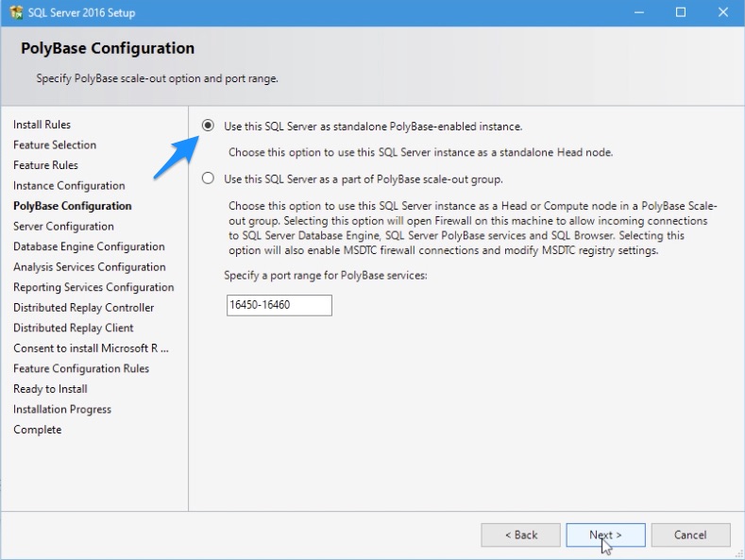Viewport: 745px width, 560px height.
Task: Click the scale-out option subtitle text
Action: 158,78
